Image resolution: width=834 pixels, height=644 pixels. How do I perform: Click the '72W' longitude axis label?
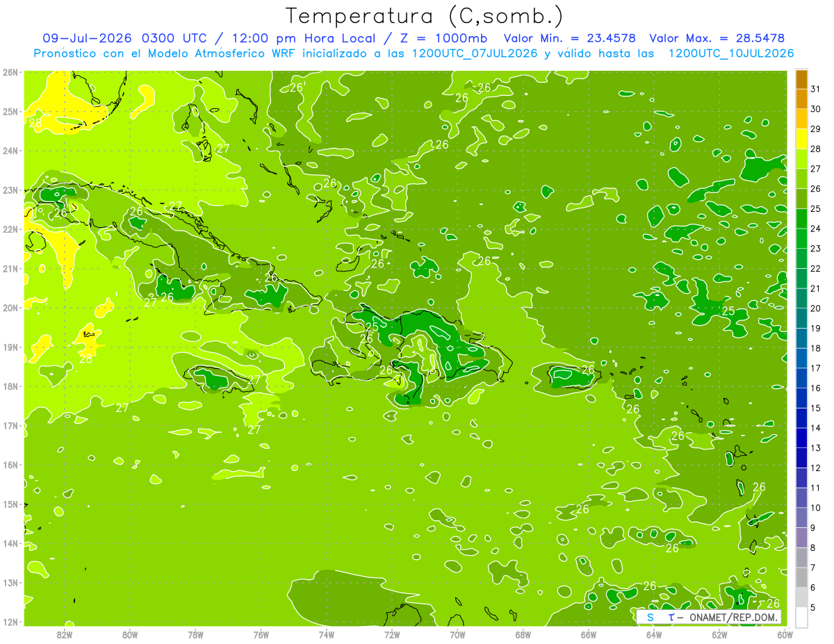coord(392,634)
